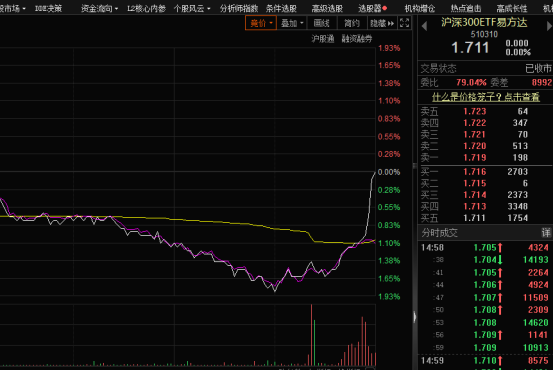This screenshot has width=554, height=370.
Task: Click the 委差 value 8992
Action: pyautogui.click(x=542, y=83)
